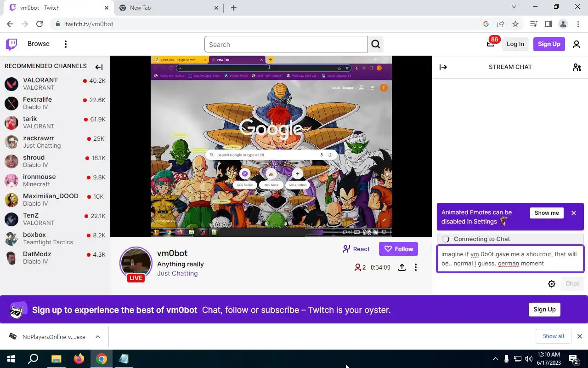
Task: Click the vm0bot channel avatar
Action: [136, 263]
